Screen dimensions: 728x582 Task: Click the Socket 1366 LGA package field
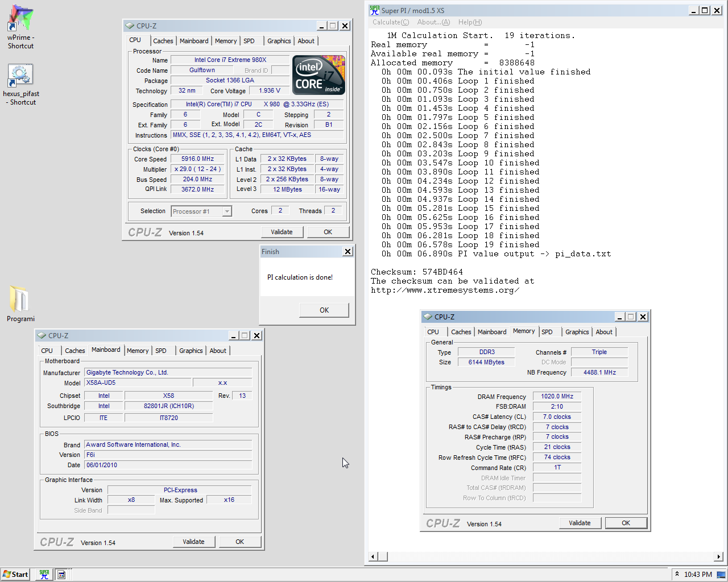pos(230,81)
